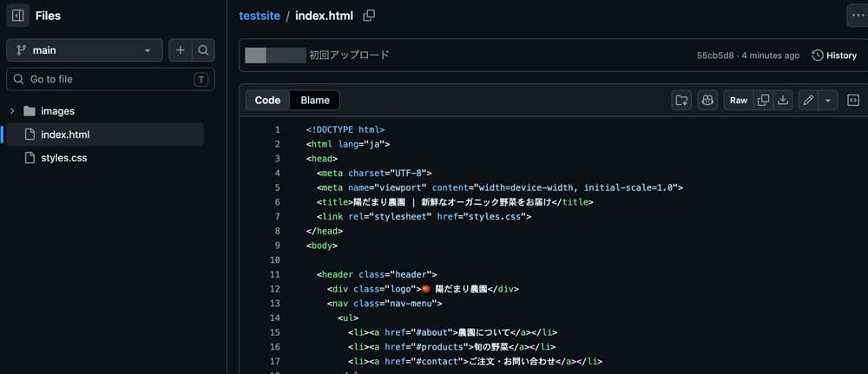Edit the file with pencil icon
Image resolution: width=868 pixels, height=374 pixels.
pos(808,101)
